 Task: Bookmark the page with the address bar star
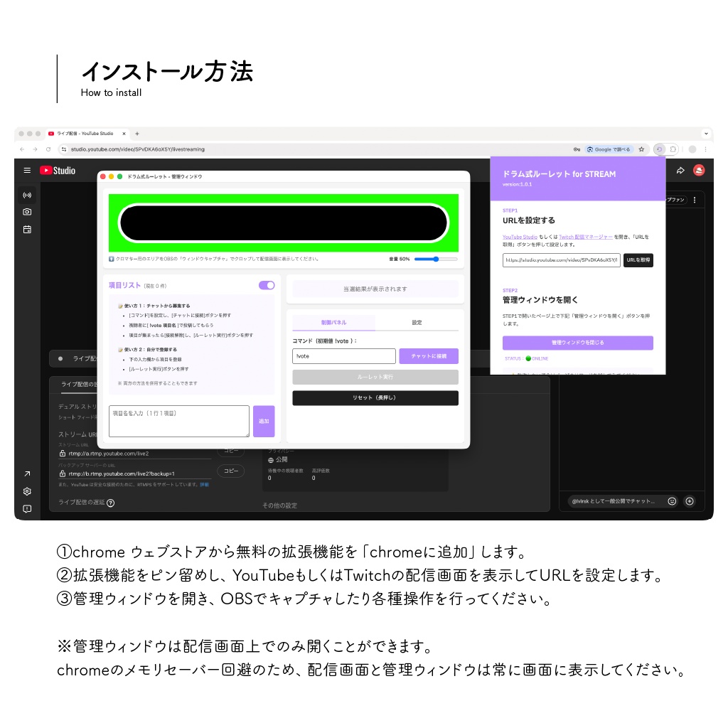pos(641,149)
